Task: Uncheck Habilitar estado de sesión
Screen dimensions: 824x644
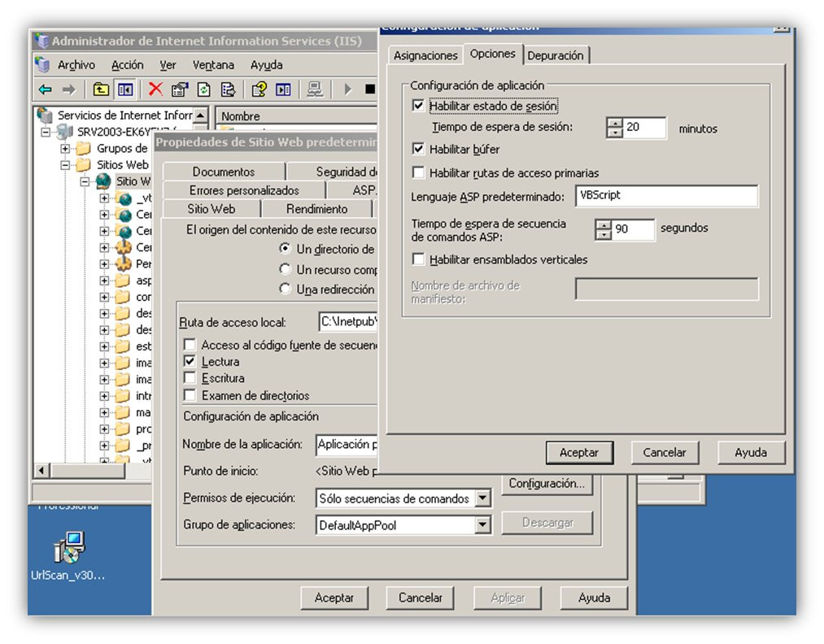Action: tap(418, 106)
